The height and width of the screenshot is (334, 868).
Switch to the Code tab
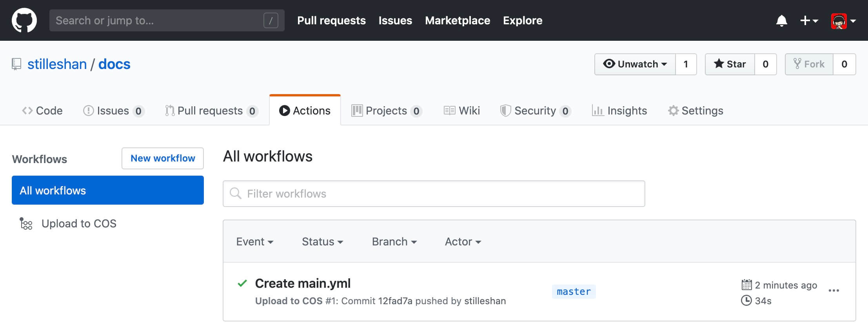42,111
